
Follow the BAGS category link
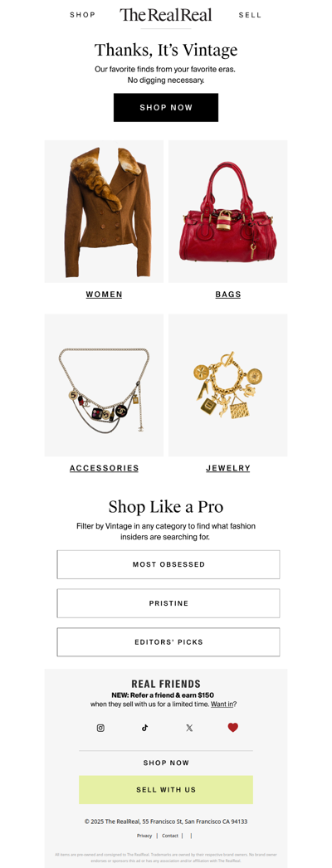click(x=228, y=295)
